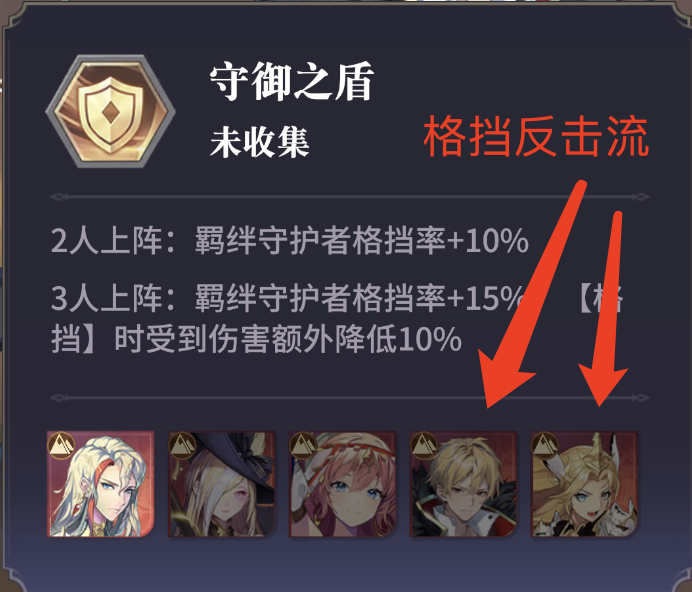Open the horned blonde hero portrait
Image resolution: width=692 pixels, height=592 pixels.
pyautogui.click(x=584, y=484)
